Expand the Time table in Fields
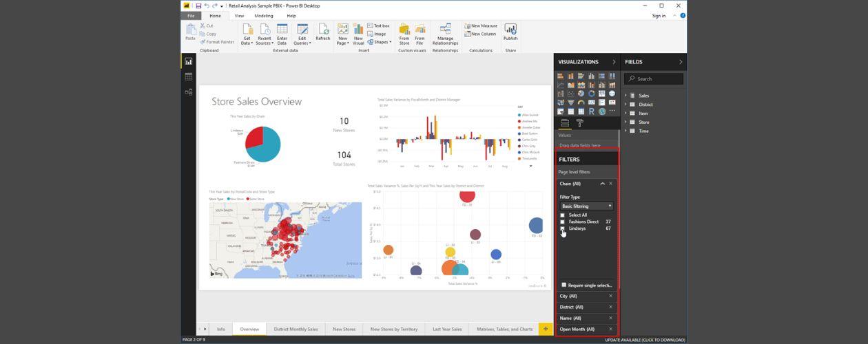Screen dimensions: 868x344 click(x=626, y=131)
